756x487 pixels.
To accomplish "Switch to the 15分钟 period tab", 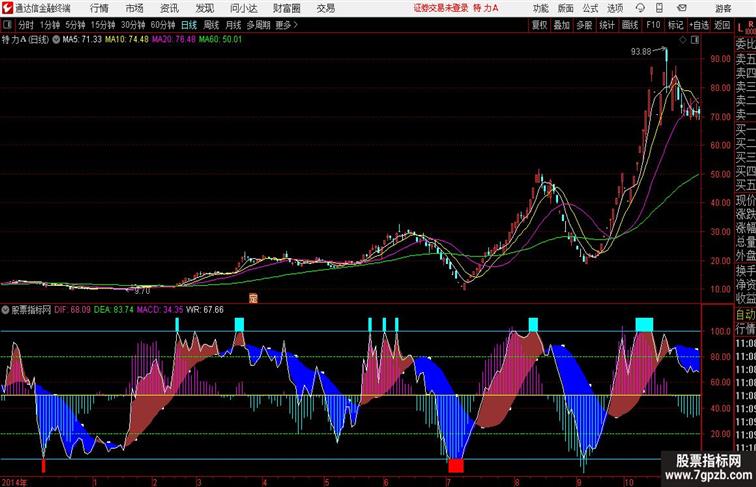I will click(x=103, y=25).
